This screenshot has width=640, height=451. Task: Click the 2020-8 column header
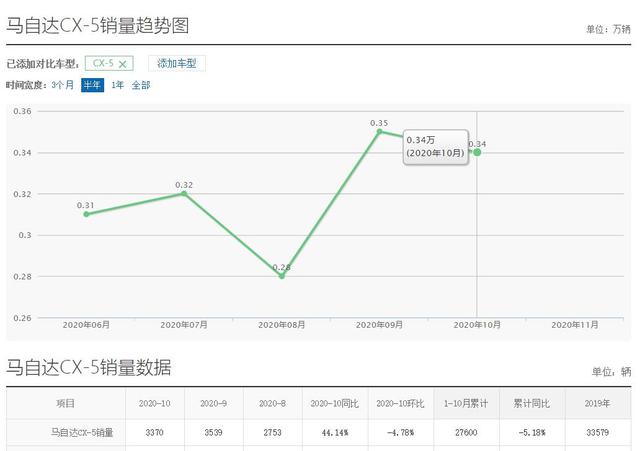tap(272, 404)
